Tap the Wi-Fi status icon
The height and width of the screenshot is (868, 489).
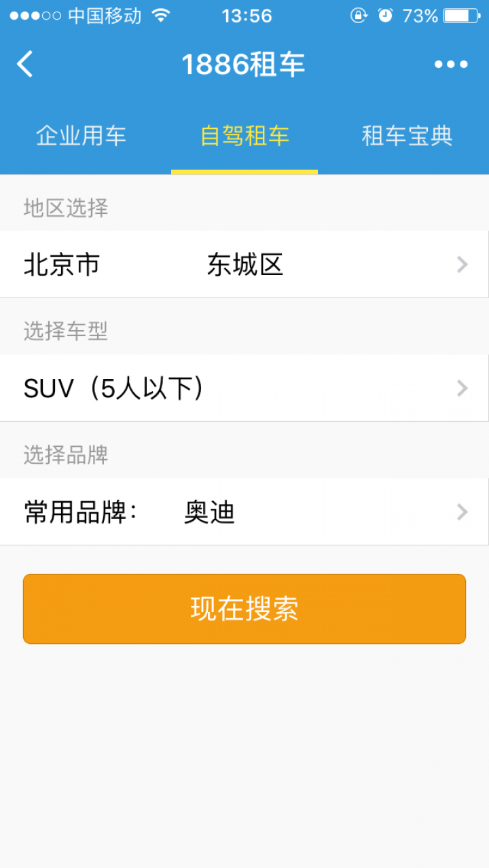point(161,15)
